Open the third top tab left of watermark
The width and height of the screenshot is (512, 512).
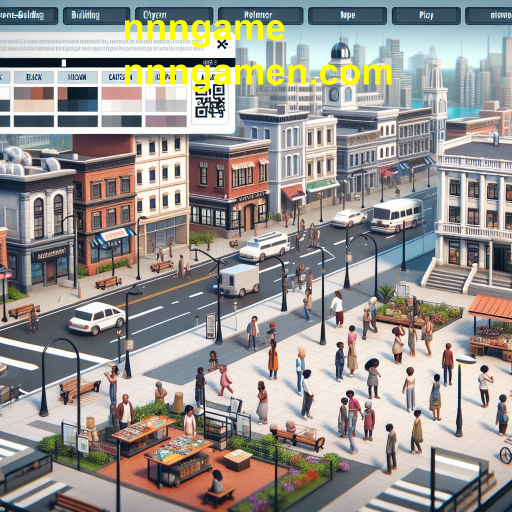[174, 16]
